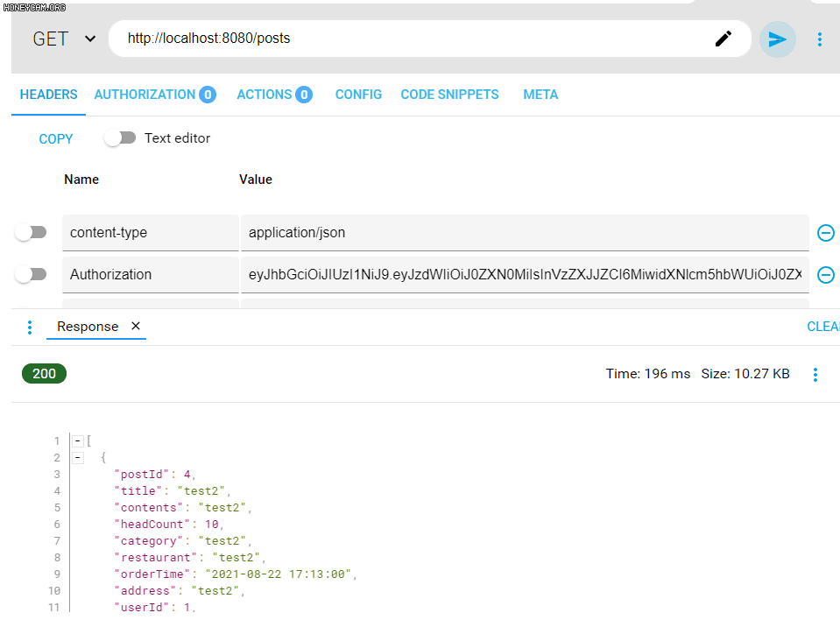Click the Authorization token value field
This screenshot has width=840, height=620.
(x=525, y=274)
